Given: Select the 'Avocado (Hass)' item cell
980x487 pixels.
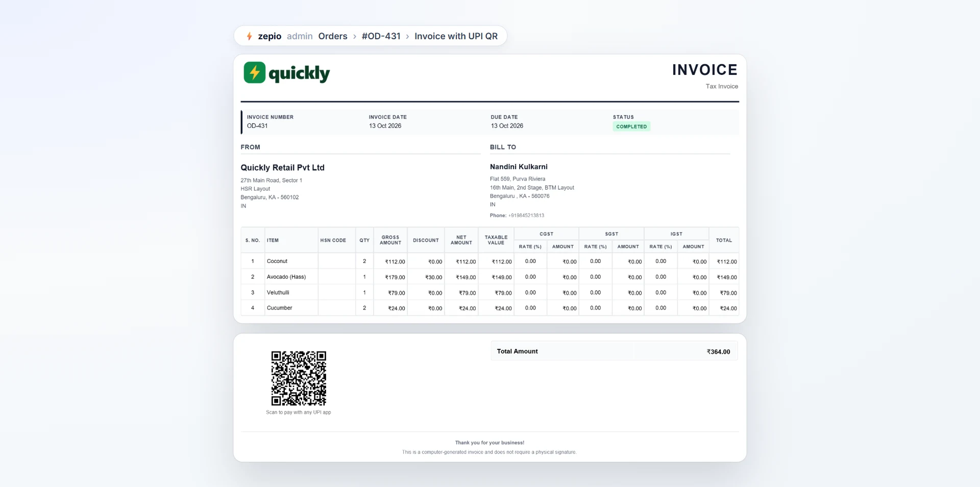Looking at the screenshot, I should click(x=291, y=277).
